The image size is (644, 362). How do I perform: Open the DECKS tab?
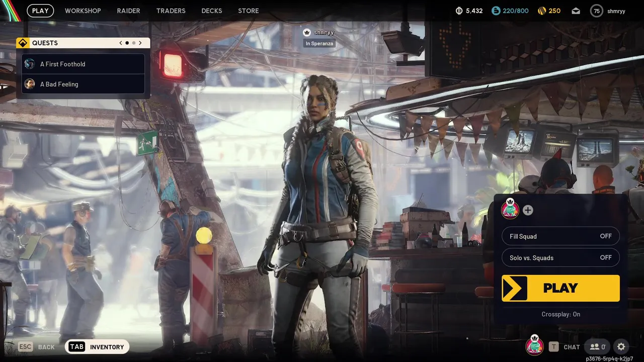coord(212,11)
